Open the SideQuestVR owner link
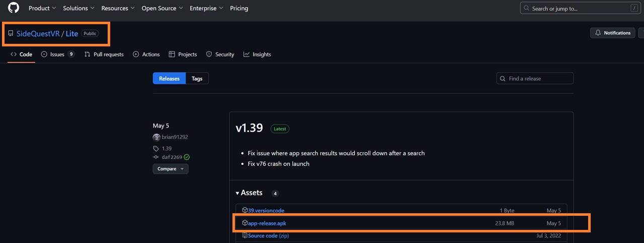This screenshot has width=644, height=243. coord(38,33)
